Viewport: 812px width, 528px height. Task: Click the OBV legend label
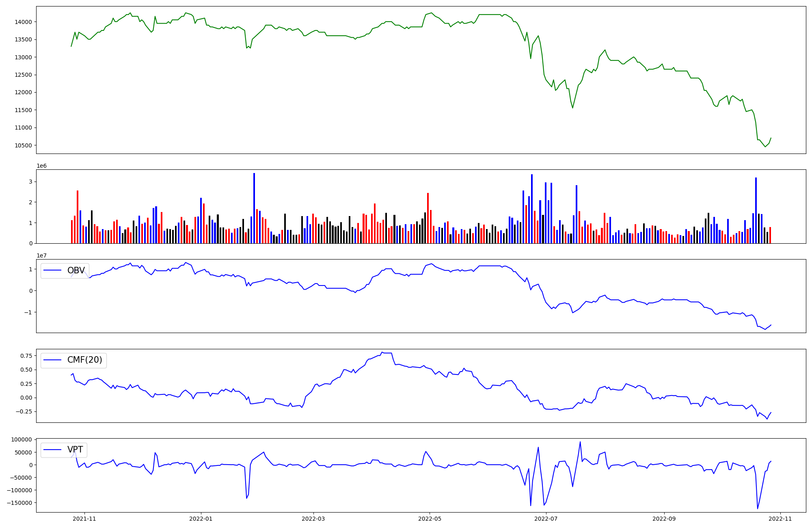tap(76, 270)
